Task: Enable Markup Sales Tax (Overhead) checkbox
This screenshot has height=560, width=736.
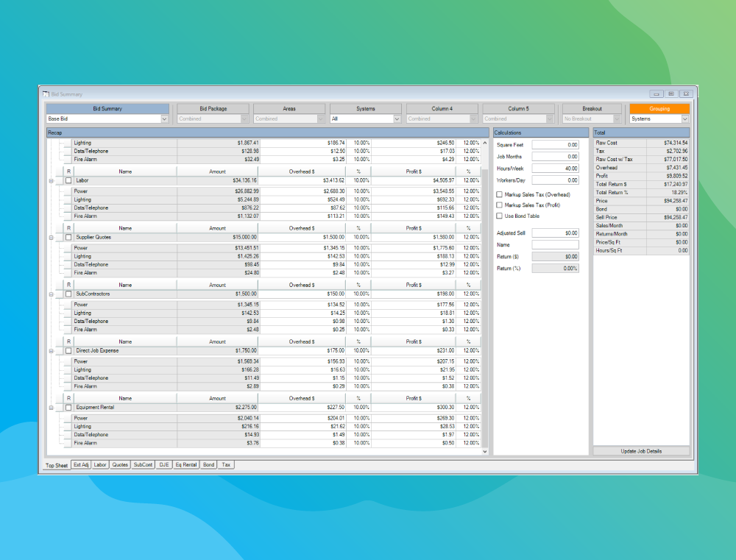Action: point(500,194)
